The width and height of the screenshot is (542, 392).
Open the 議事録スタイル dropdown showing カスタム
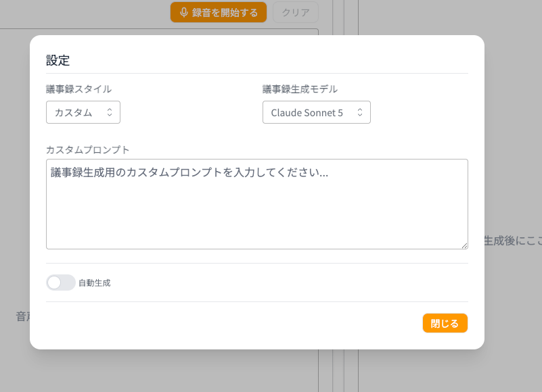point(83,112)
